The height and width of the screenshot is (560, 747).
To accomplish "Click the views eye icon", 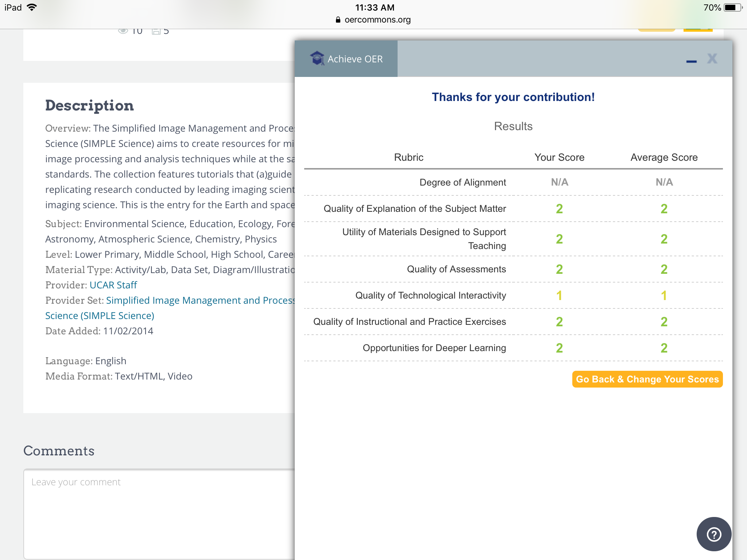I will click(123, 31).
